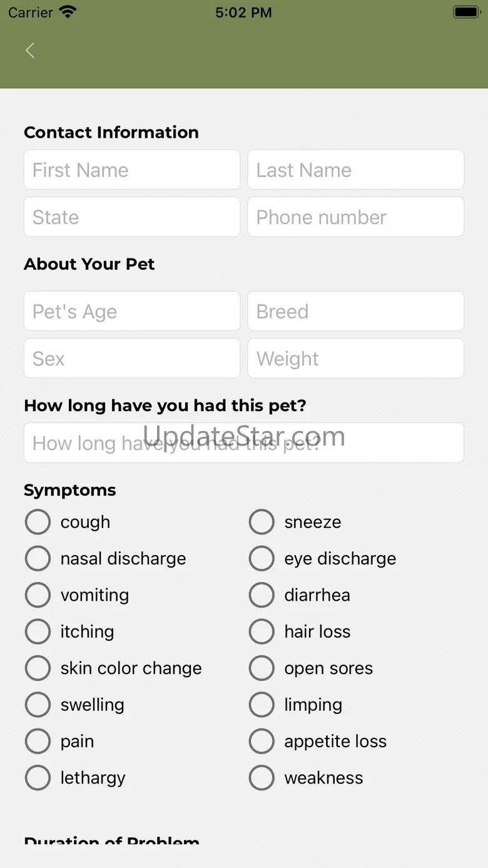
Task: Choose the eye discharge radio button
Action: point(262,558)
